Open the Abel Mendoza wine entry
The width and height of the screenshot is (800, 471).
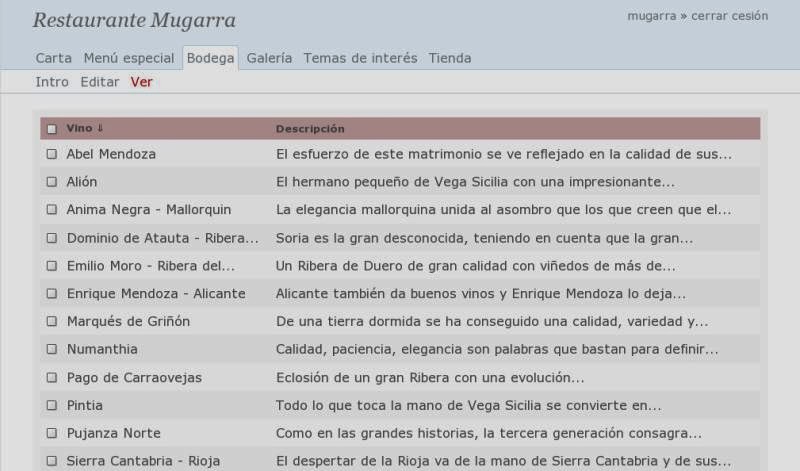(x=111, y=154)
